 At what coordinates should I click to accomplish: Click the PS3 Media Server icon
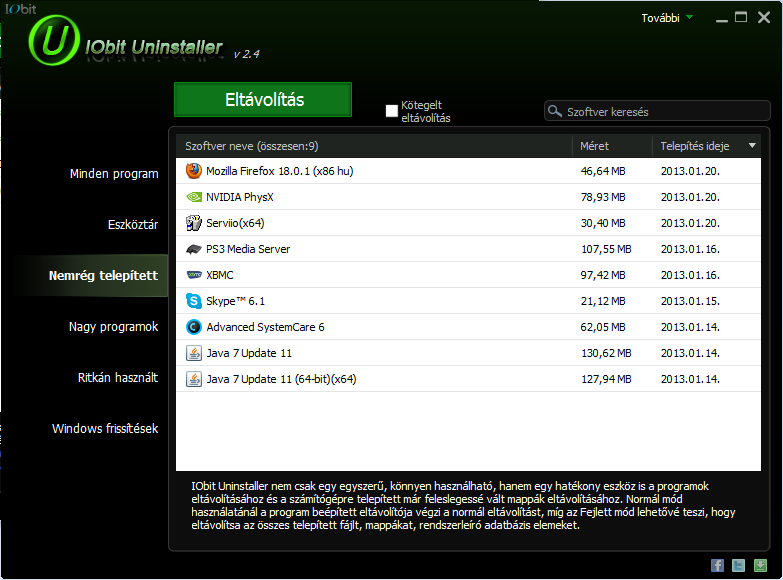(194, 249)
